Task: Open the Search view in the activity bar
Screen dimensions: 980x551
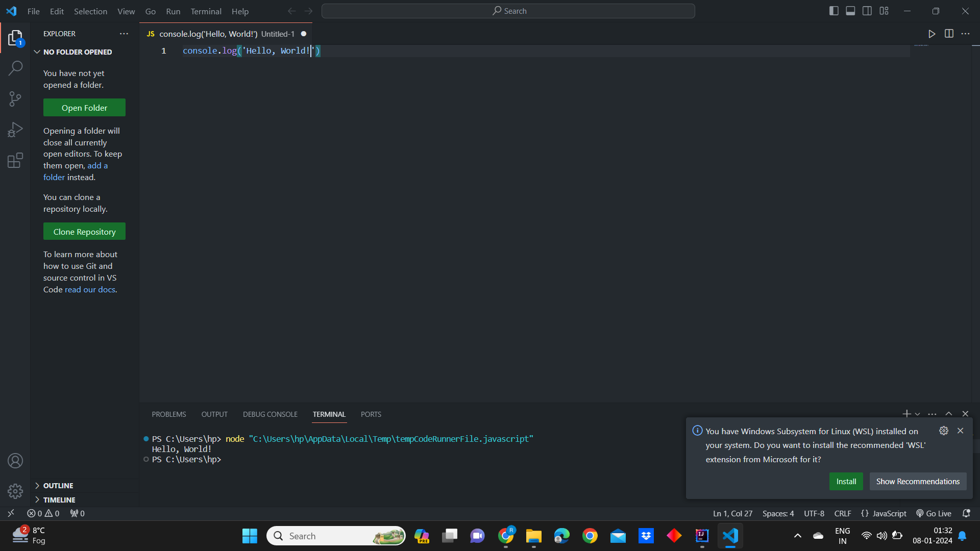Action: click(15, 67)
